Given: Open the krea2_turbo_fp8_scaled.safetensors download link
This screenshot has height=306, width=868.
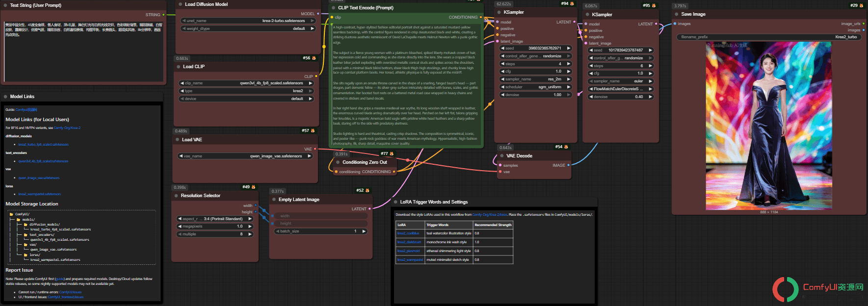Looking at the screenshot, I should point(44,145).
